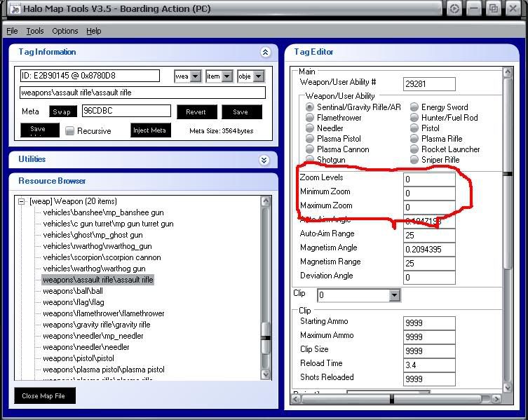Open the Clip number dropdown
528x420 pixels.
[x=394, y=295]
